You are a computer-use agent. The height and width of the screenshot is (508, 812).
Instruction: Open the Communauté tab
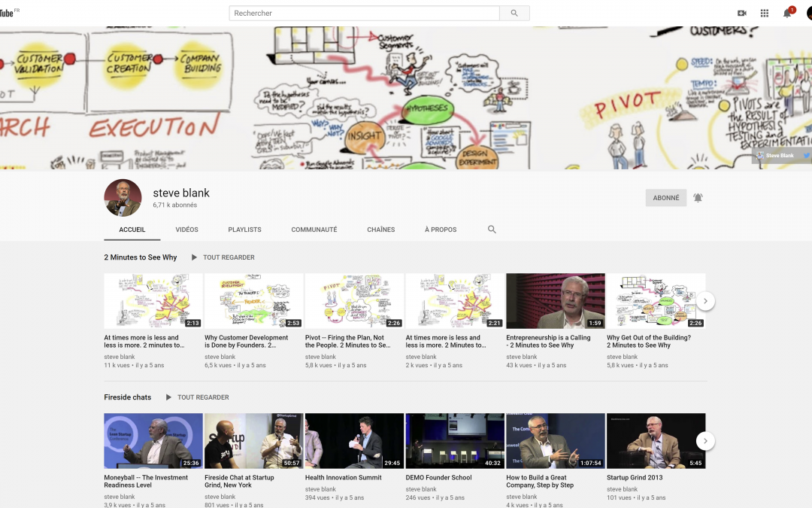coord(314,230)
